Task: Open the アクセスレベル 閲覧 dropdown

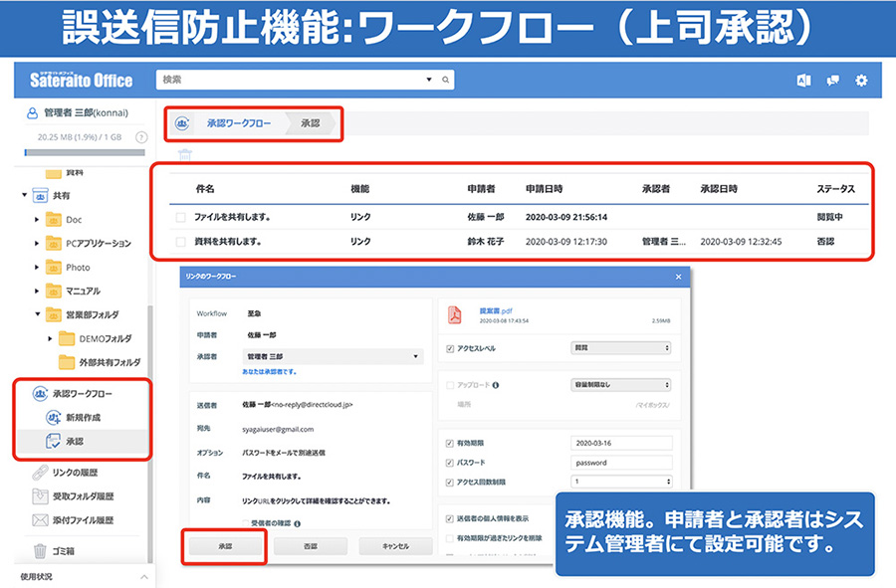Action: [621, 347]
